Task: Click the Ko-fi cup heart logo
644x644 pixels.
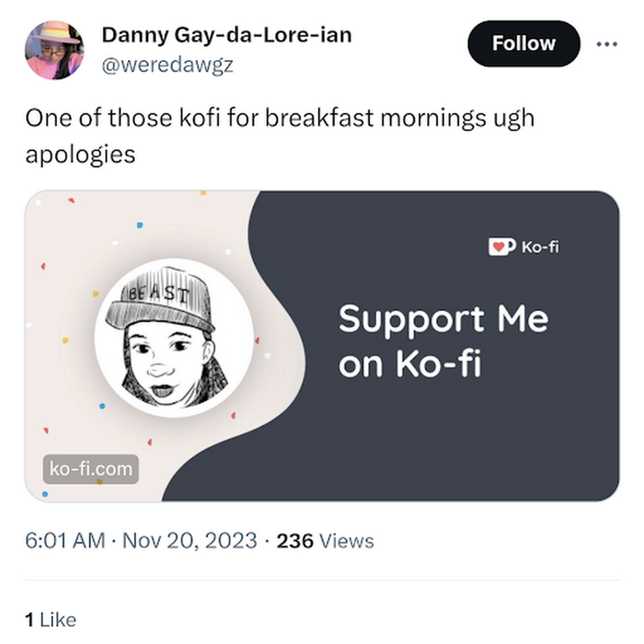Action: click(x=501, y=246)
